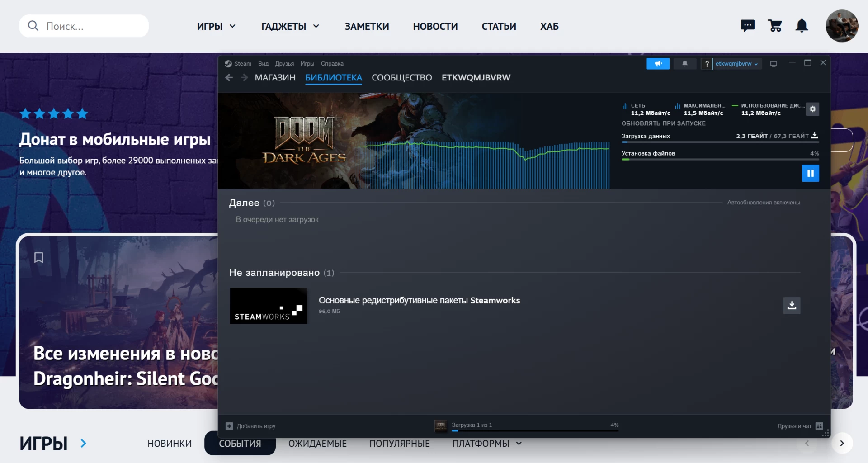
Task: Switch to the МАГАЗИН tab
Action: point(275,78)
